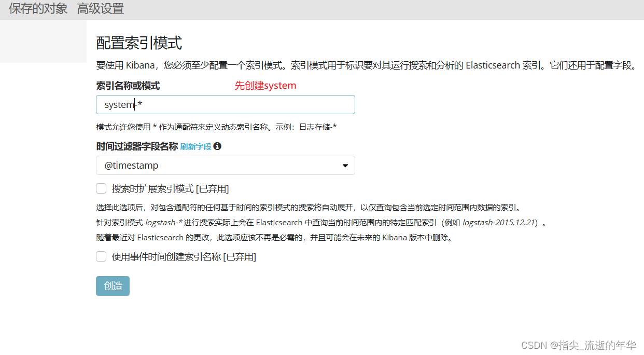
Task: Open the 保存的对象 tab
Action: (38, 9)
